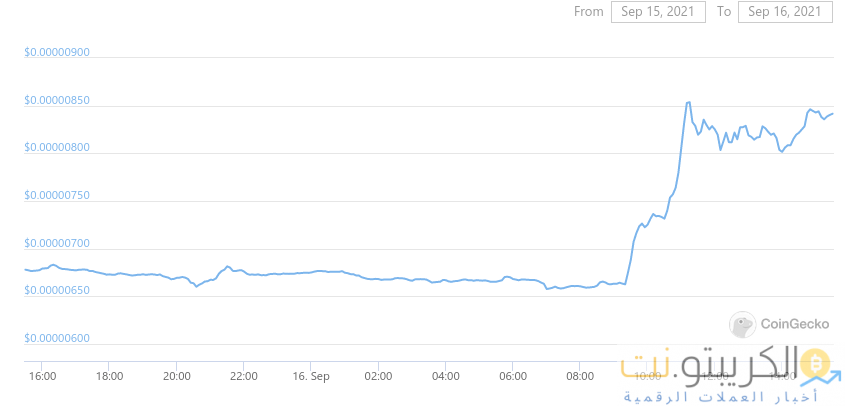Click the price peak on chart line
The height and width of the screenshot is (406, 845).
click(688, 102)
